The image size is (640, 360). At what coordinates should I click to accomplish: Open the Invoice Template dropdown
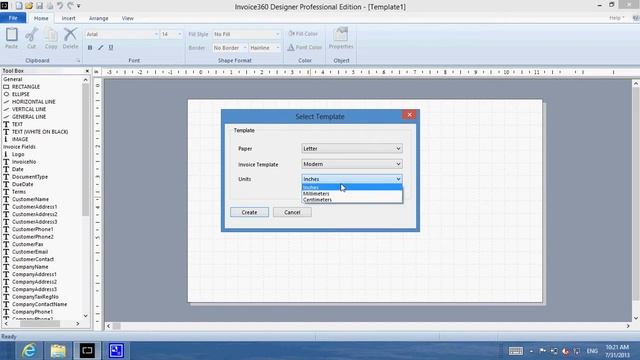(x=352, y=164)
